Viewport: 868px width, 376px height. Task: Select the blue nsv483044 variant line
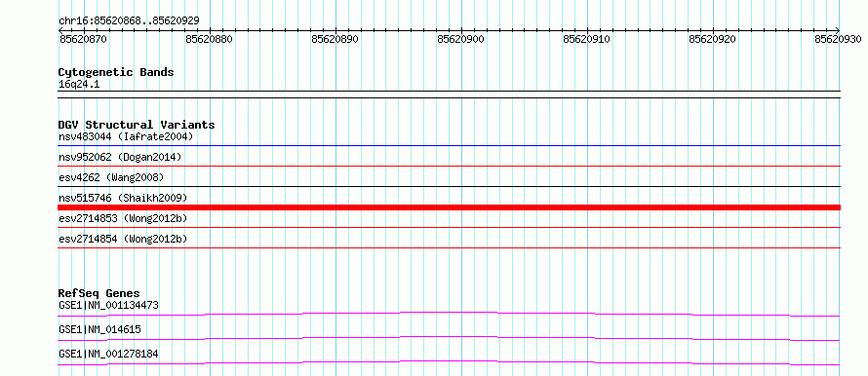[x=449, y=145]
